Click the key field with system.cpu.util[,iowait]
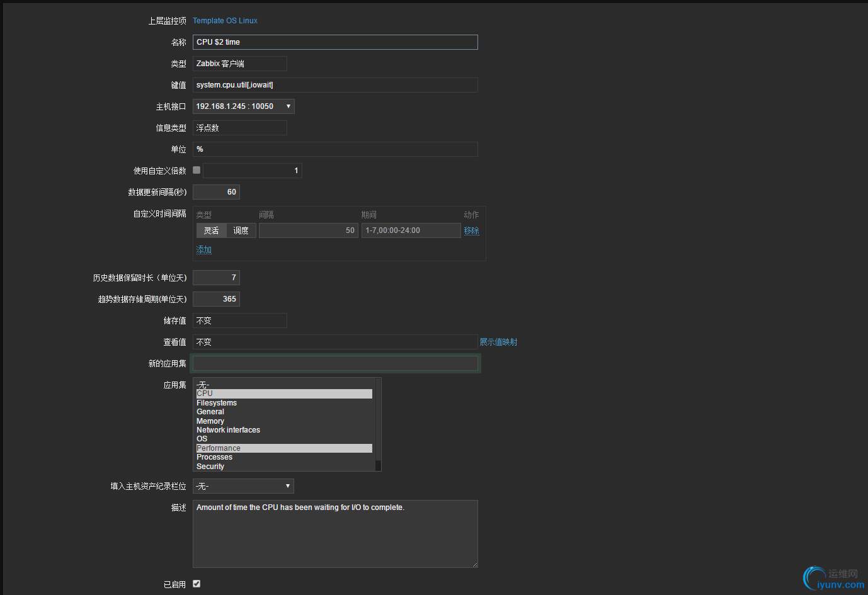The width and height of the screenshot is (868, 595). click(335, 85)
